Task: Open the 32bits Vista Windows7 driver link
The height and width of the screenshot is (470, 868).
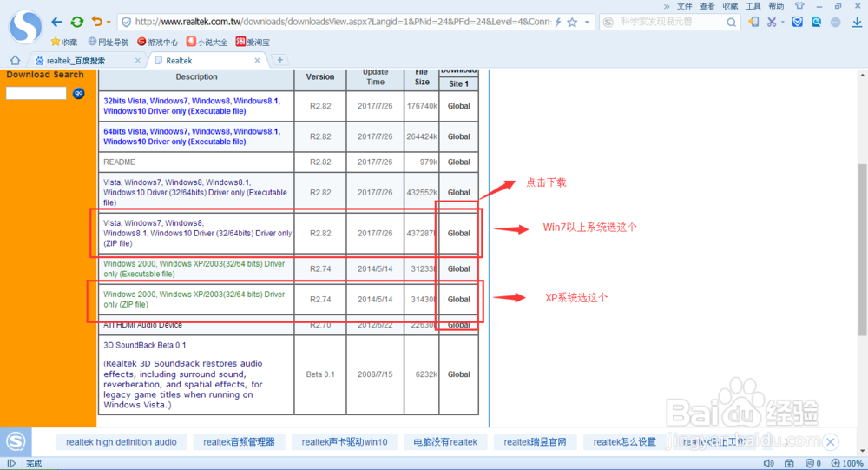Action: point(192,106)
